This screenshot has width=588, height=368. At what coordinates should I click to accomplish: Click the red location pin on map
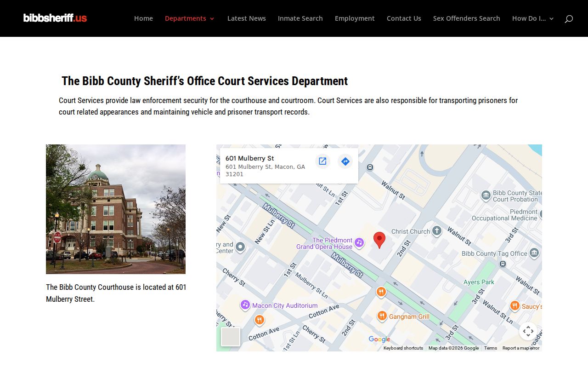[x=379, y=240]
